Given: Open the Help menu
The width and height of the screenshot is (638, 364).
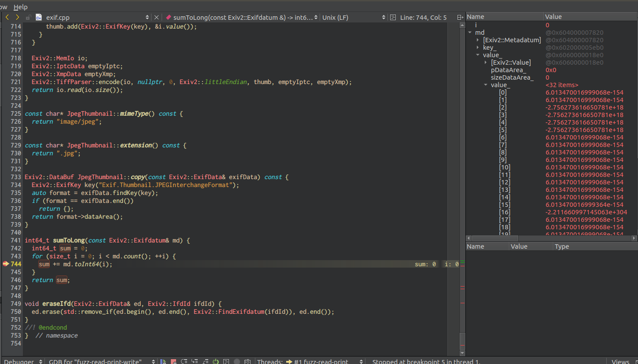Looking at the screenshot, I should click(20, 7).
